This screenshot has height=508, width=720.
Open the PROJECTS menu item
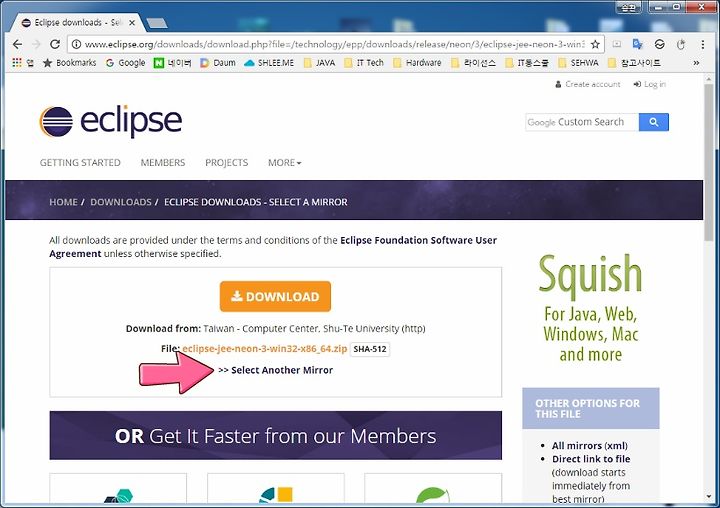[226, 163]
